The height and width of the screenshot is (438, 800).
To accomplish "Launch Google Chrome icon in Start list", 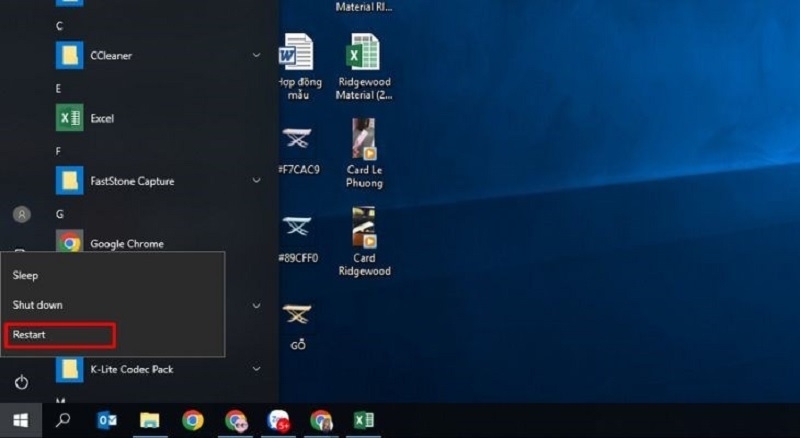I will tap(69, 242).
